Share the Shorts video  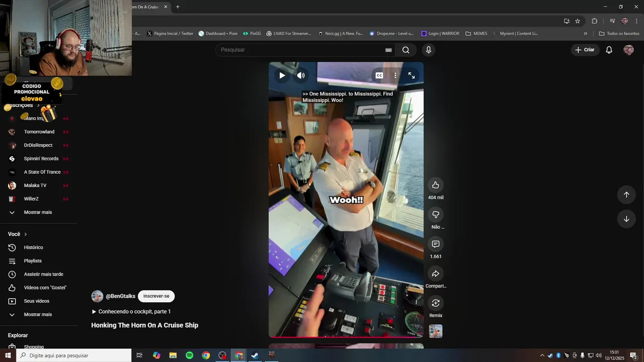click(x=436, y=274)
